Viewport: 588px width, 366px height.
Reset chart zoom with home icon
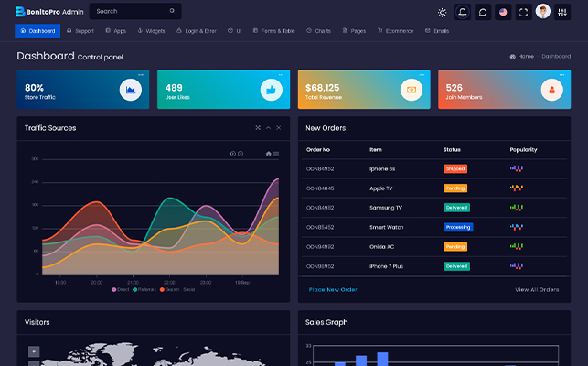269,154
